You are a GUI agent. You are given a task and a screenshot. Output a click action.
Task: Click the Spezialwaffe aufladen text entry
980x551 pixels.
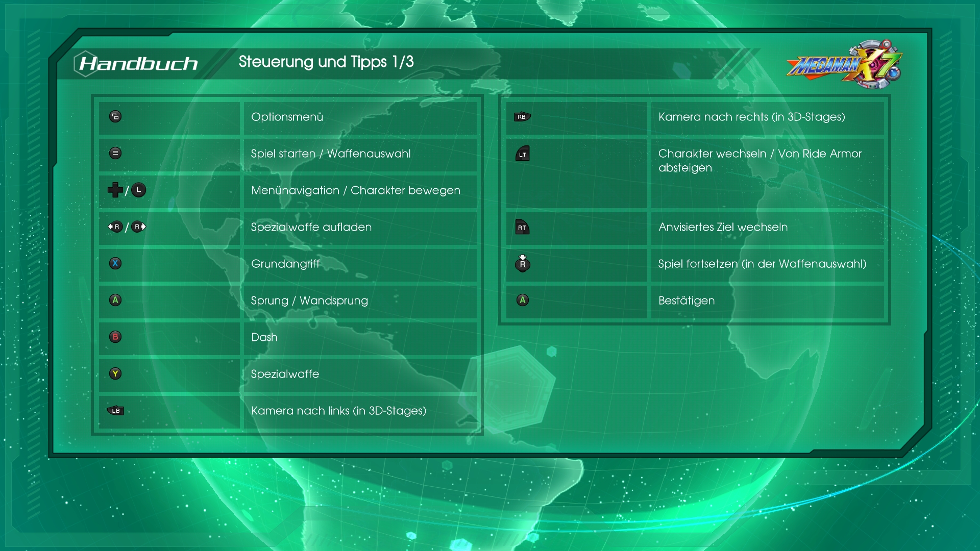pos(311,227)
